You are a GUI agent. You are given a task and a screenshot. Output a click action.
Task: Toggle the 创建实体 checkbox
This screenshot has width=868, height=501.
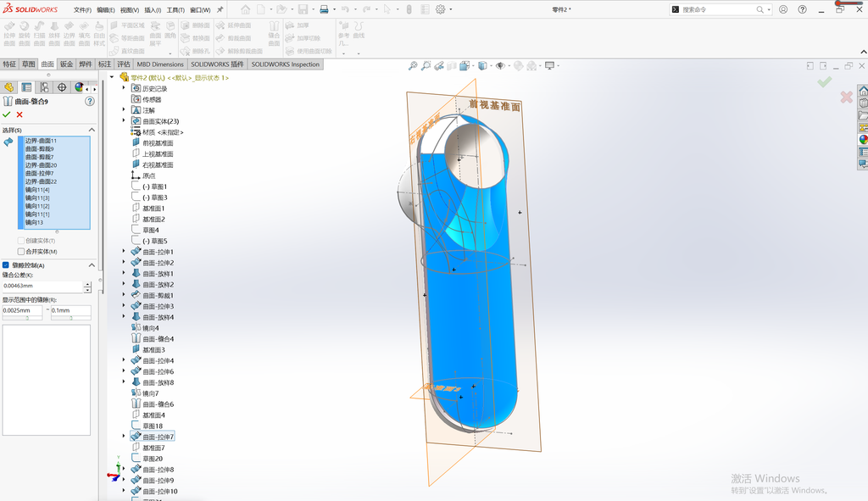point(21,240)
